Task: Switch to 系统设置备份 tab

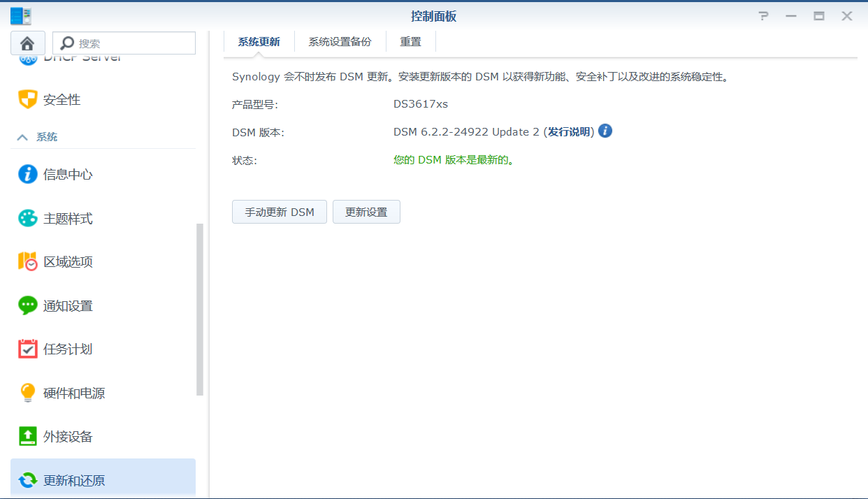Action: point(340,42)
